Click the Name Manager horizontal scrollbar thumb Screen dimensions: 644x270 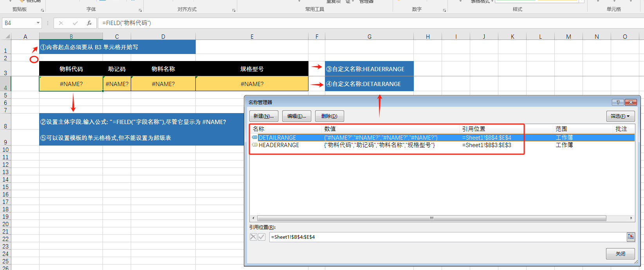point(431,218)
